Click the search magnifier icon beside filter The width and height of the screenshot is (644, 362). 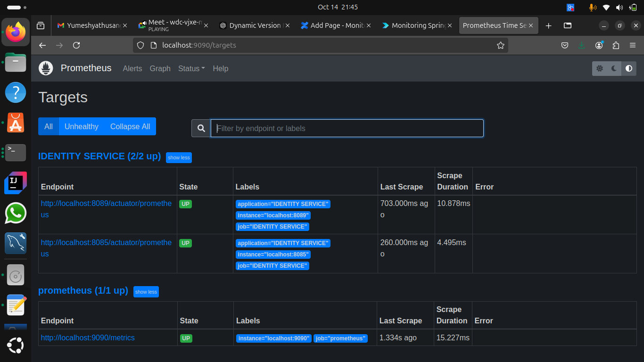pos(201,128)
